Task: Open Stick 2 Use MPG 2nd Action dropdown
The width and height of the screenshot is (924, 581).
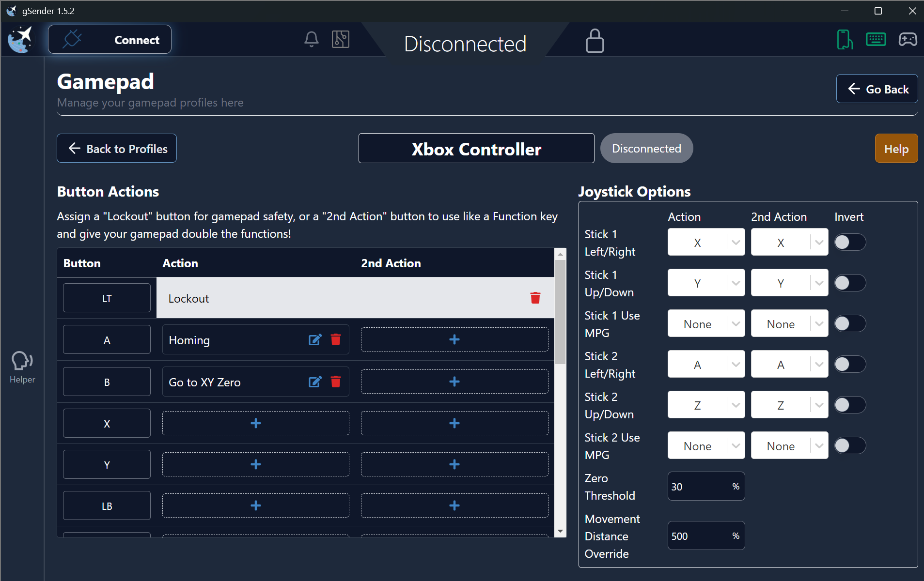Action: tap(789, 445)
